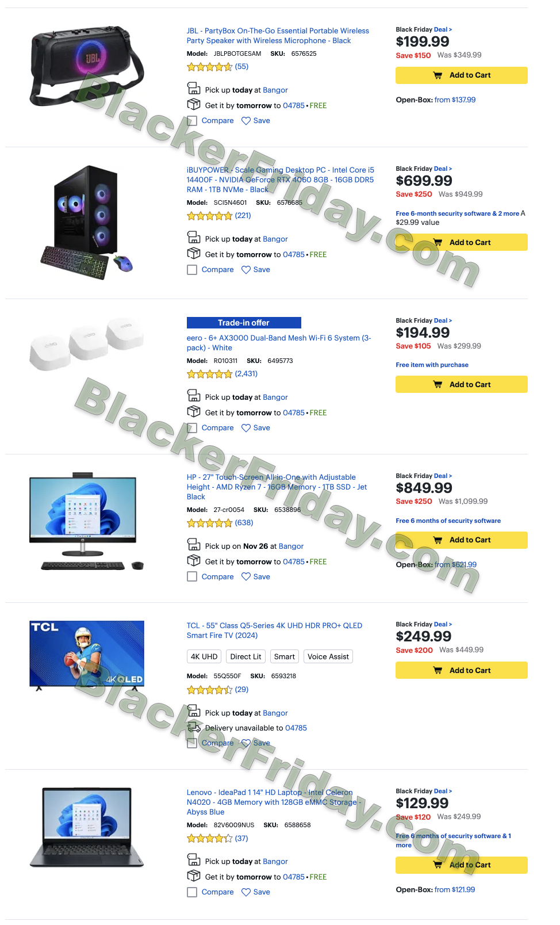
Task: Click star rating showing 2,431 eero reviews
Action: click(x=209, y=374)
